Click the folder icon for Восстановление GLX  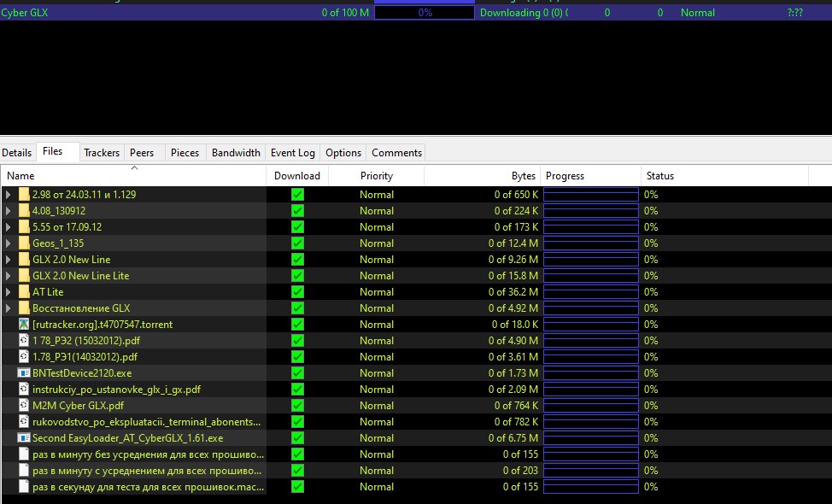tap(24, 308)
